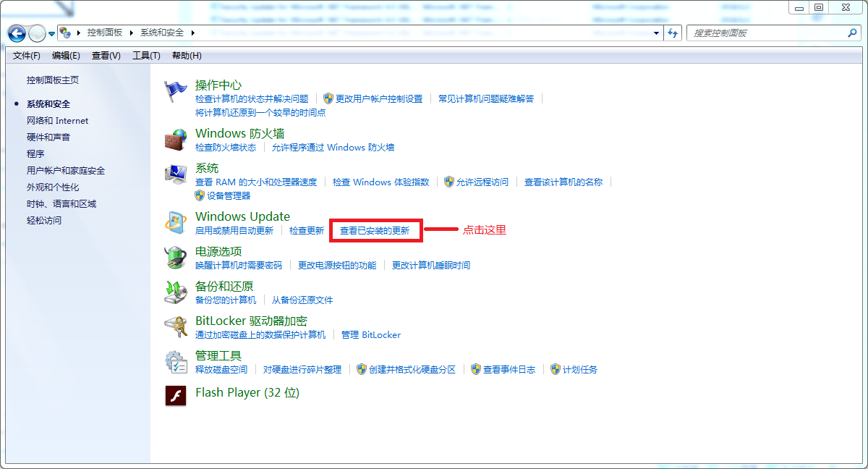The height and width of the screenshot is (469, 868).
Task: Click the refresh button beside address bar
Action: (x=673, y=33)
